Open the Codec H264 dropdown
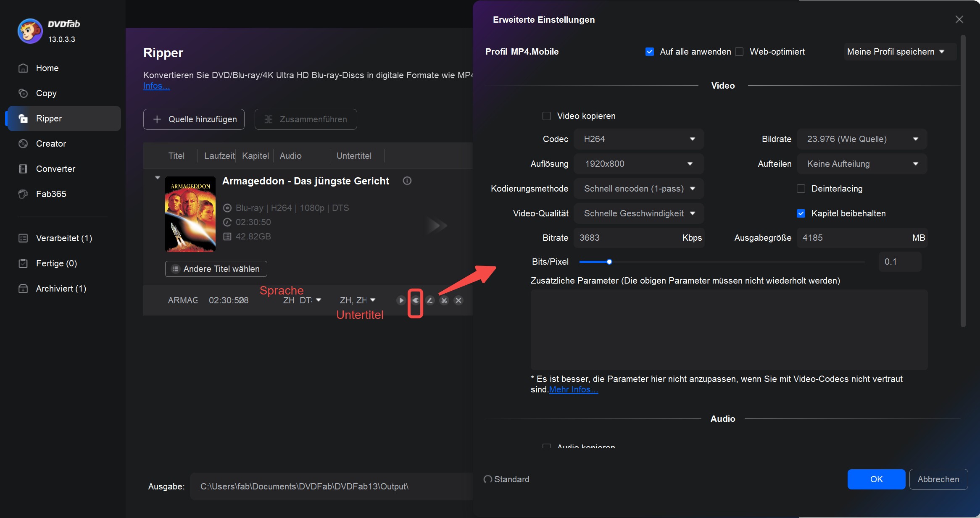Screen dimensions: 980x518 638,139
